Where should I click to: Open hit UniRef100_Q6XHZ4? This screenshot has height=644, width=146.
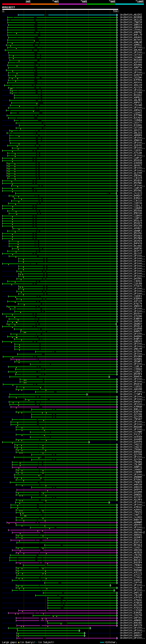pyautogui.click(x=131, y=241)
